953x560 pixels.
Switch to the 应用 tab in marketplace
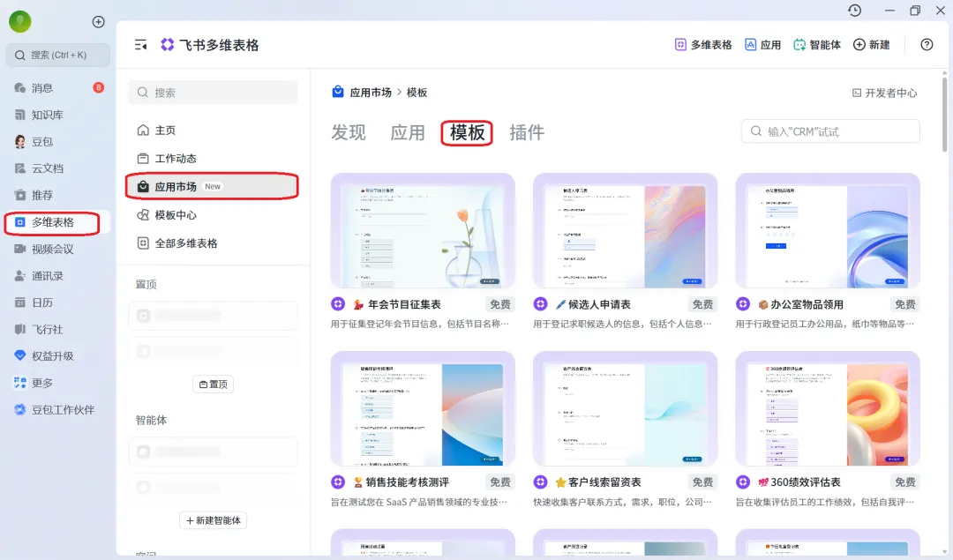(x=407, y=132)
